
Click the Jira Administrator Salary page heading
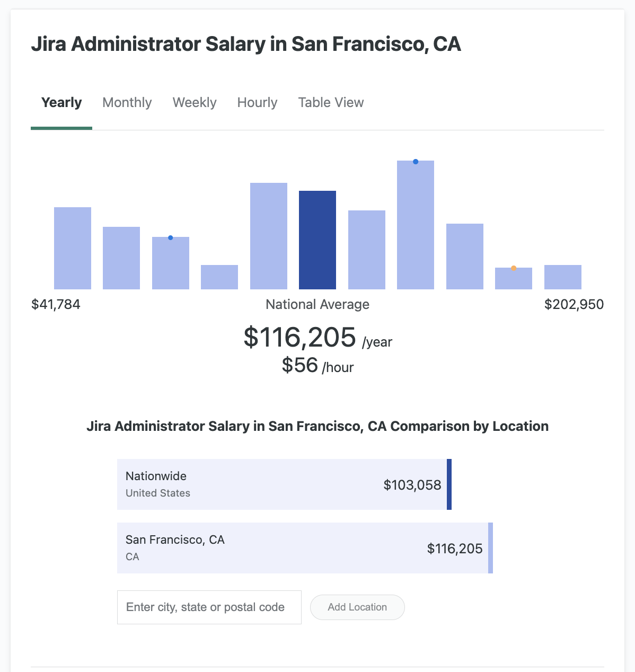247,44
